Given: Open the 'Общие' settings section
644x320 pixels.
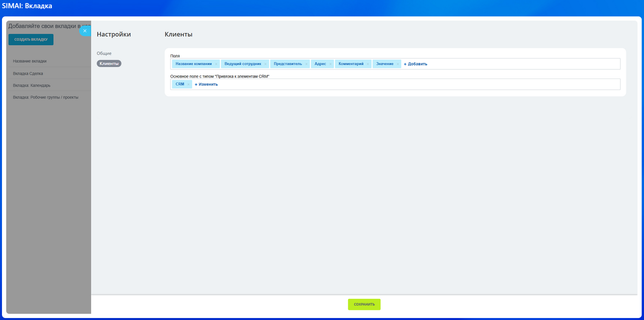Looking at the screenshot, I should click(104, 53).
